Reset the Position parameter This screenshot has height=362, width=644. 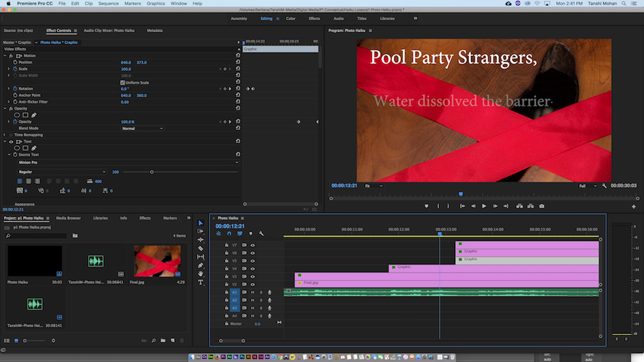point(238,62)
